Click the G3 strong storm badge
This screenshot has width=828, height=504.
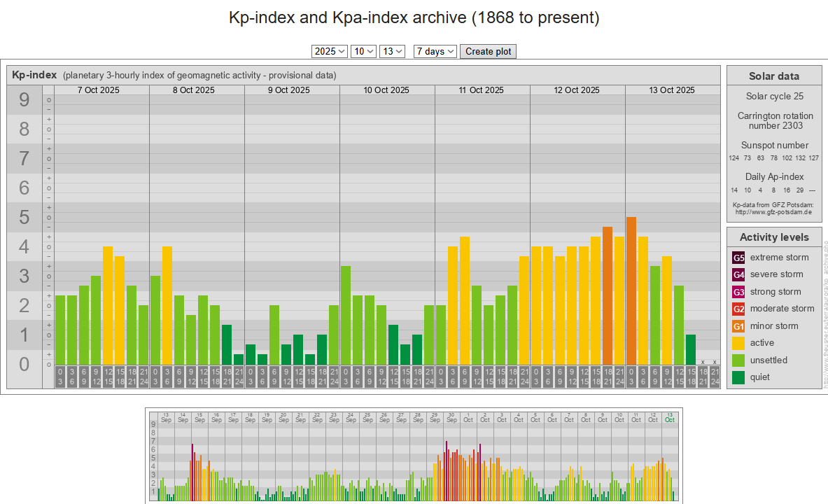click(x=738, y=292)
